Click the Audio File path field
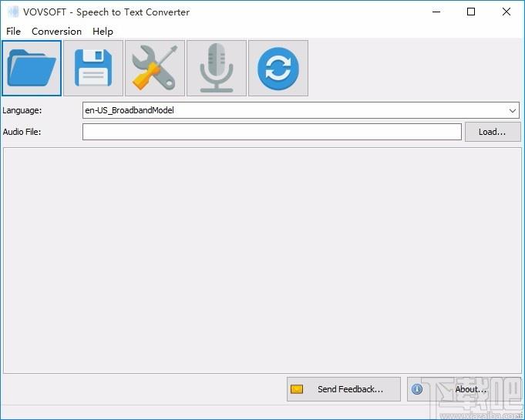The image size is (525, 420). [x=272, y=132]
